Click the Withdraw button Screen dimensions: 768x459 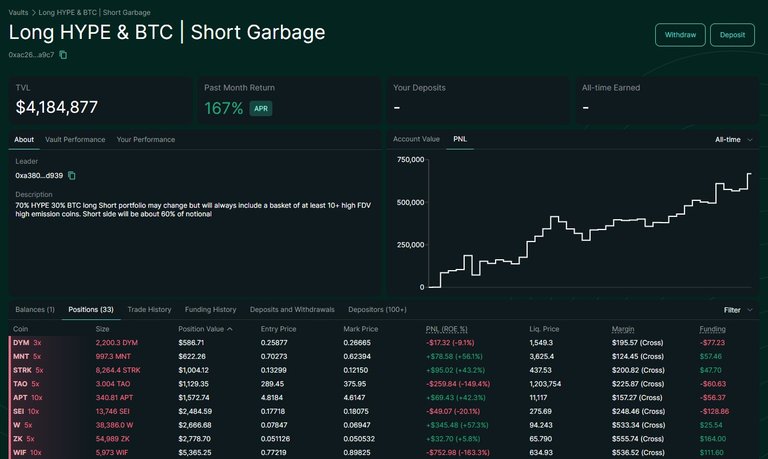pos(680,35)
